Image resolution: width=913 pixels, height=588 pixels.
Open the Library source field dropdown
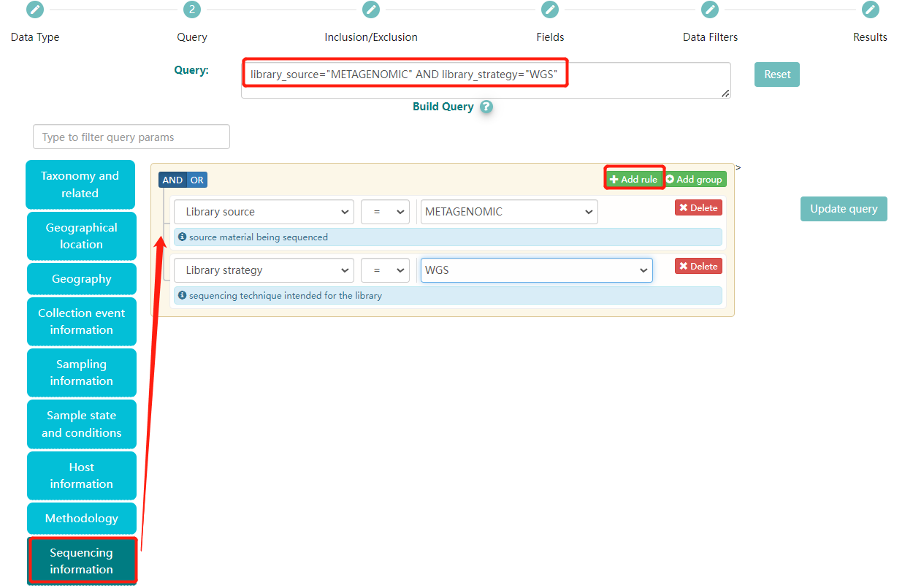(264, 212)
